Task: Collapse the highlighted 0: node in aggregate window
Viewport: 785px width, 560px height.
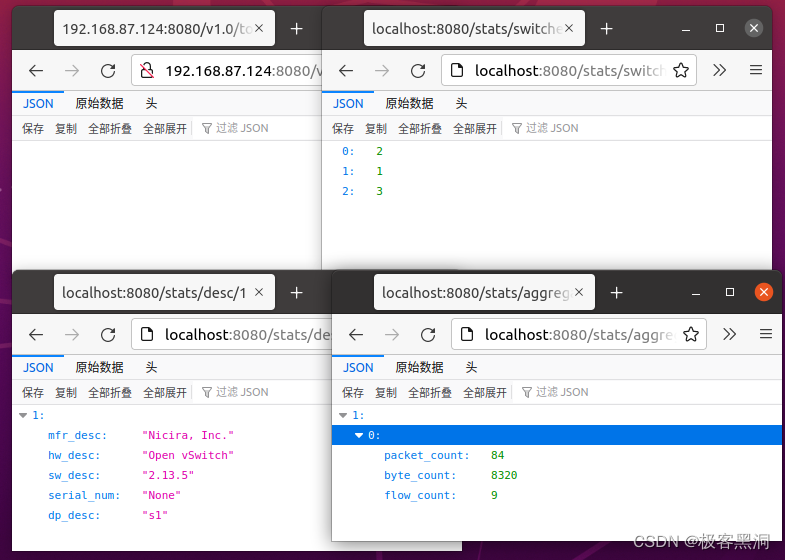Action: point(359,435)
